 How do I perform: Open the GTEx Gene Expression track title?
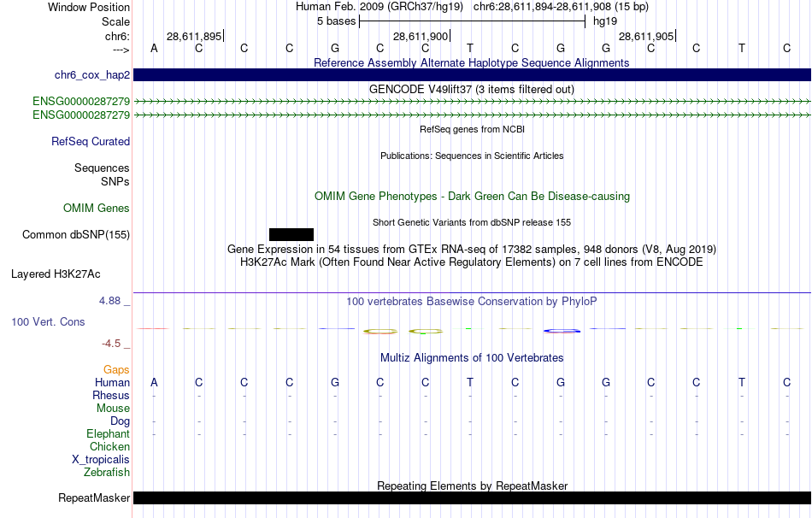click(x=472, y=249)
